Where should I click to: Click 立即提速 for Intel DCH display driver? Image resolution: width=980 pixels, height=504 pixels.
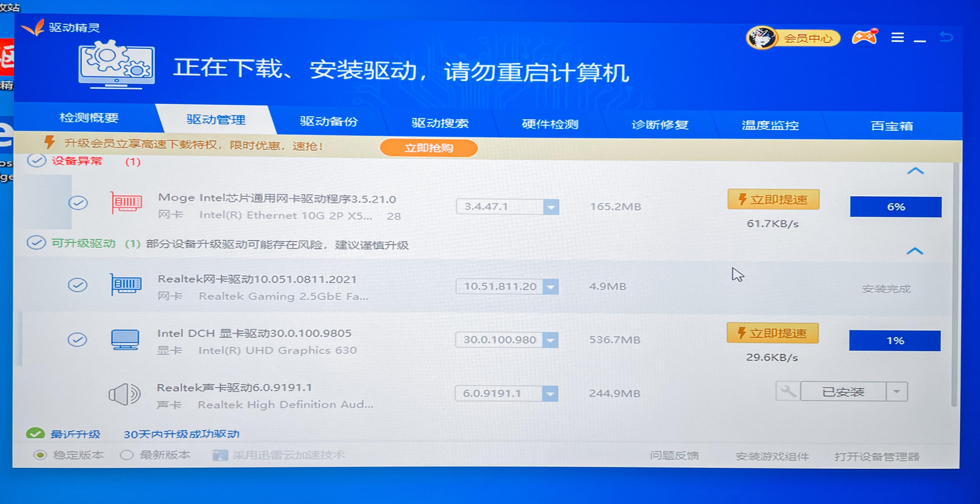coord(773,333)
